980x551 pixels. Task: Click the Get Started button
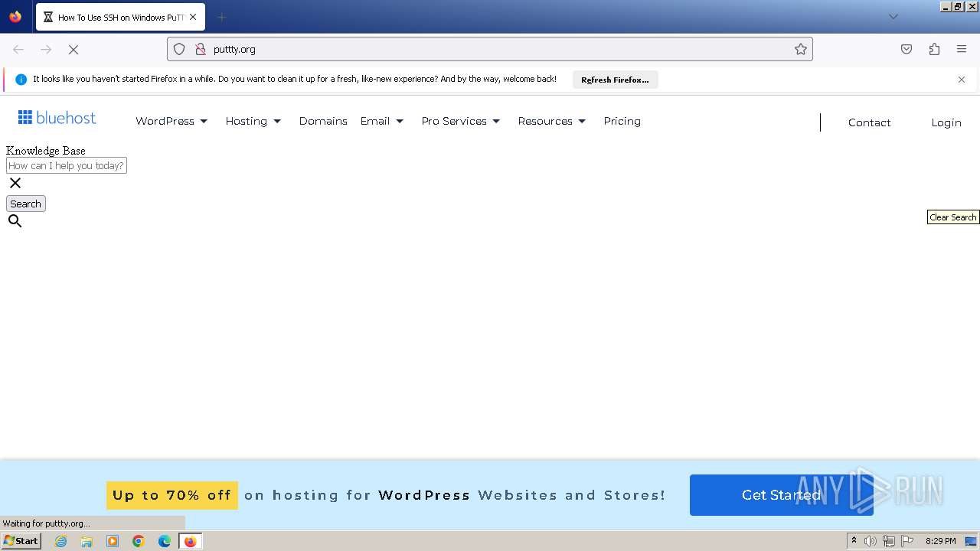781,495
